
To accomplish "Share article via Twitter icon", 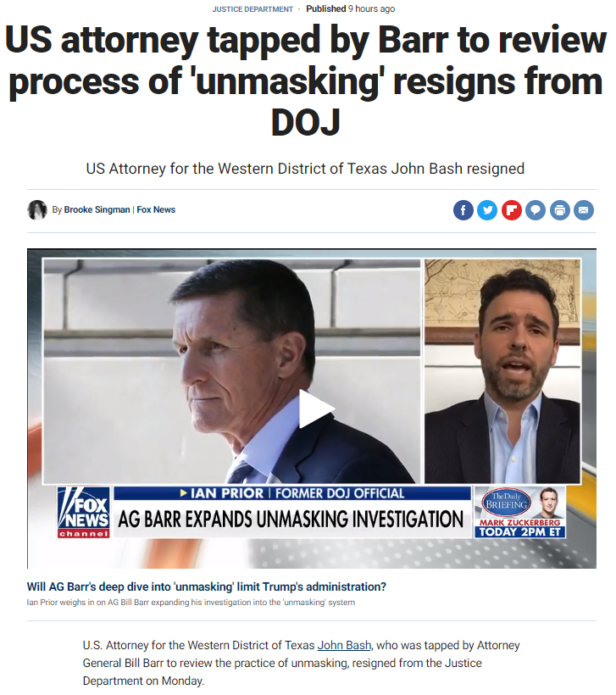I will point(487,210).
